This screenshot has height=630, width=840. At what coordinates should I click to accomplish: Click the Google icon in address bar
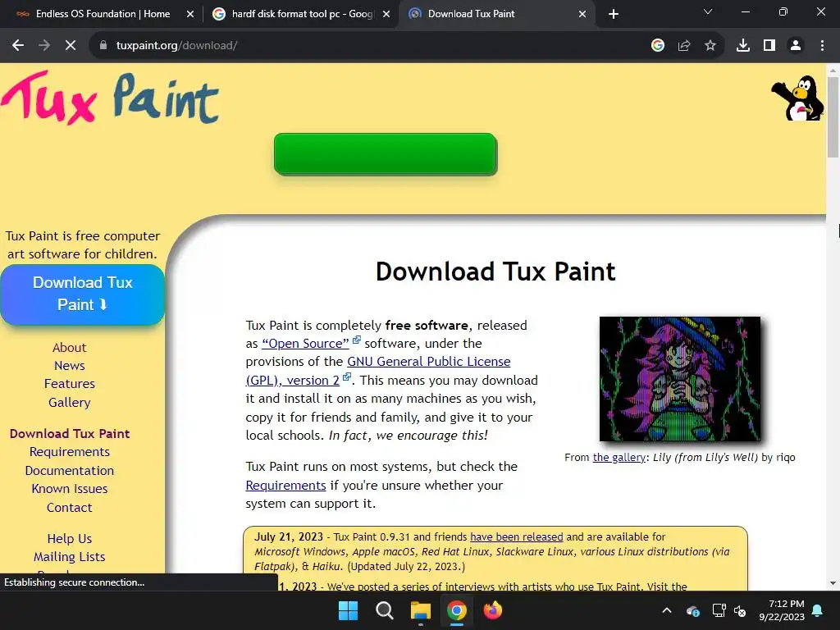[658, 46]
